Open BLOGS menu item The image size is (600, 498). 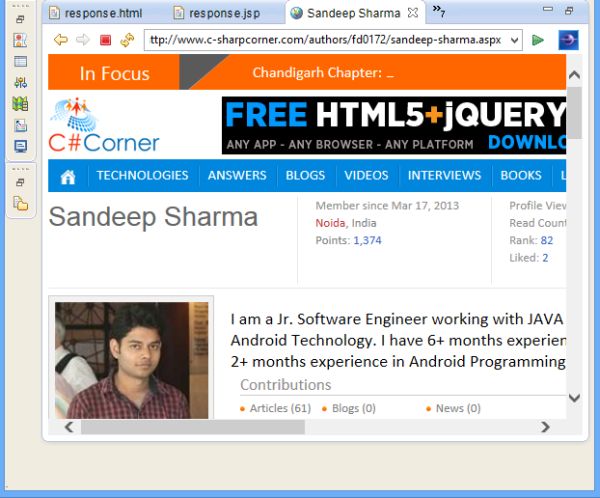coord(305,175)
